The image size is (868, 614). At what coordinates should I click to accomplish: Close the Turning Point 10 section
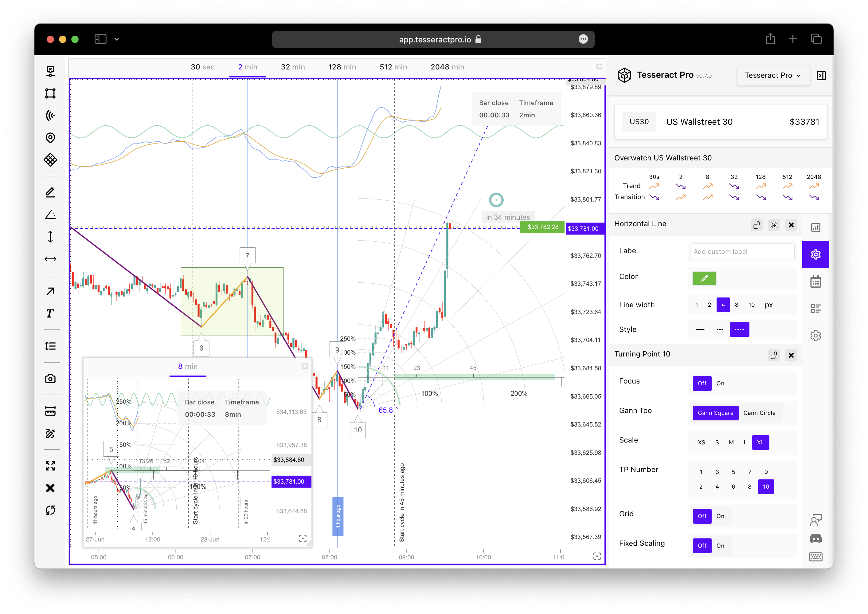tap(791, 355)
